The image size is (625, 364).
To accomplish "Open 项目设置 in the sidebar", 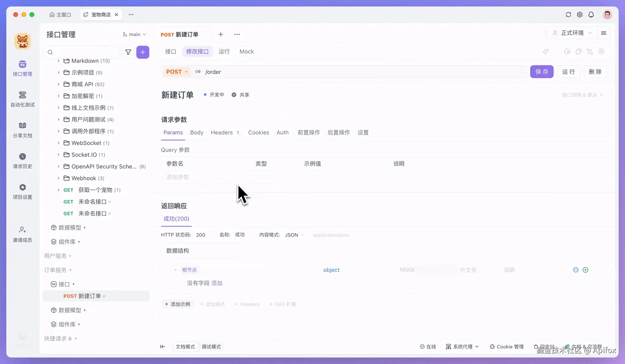I will click(x=22, y=191).
